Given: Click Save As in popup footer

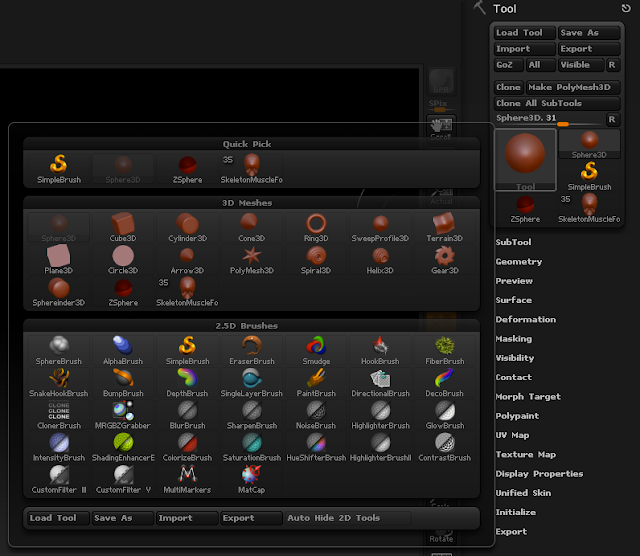Looking at the screenshot, I should pyautogui.click(x=123, y=518).
